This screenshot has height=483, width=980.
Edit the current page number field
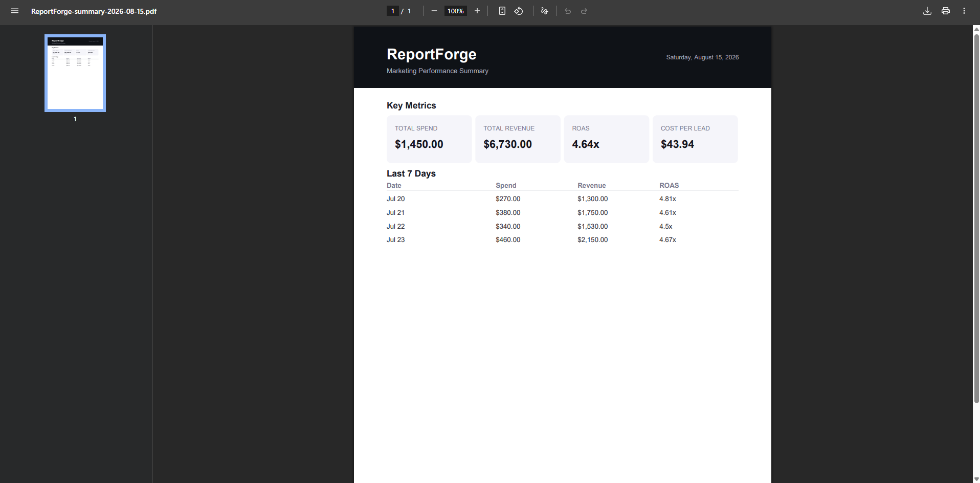(x=393, y=11)
